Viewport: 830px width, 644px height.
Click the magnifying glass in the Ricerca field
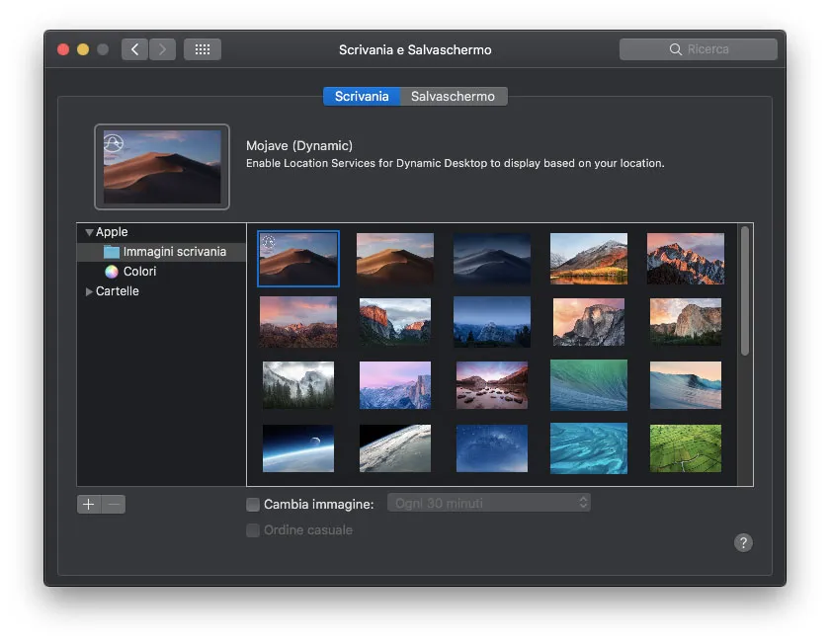point(676,48)
